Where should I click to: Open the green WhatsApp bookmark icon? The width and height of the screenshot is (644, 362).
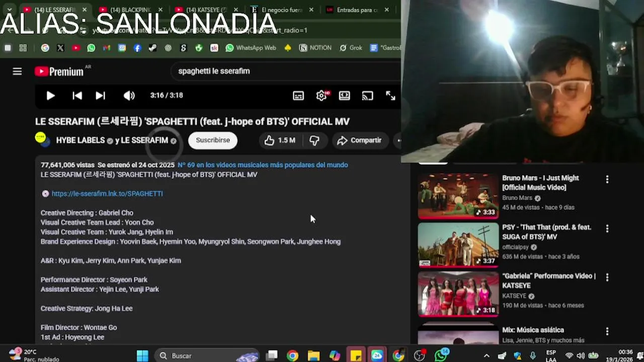[91, 48]
